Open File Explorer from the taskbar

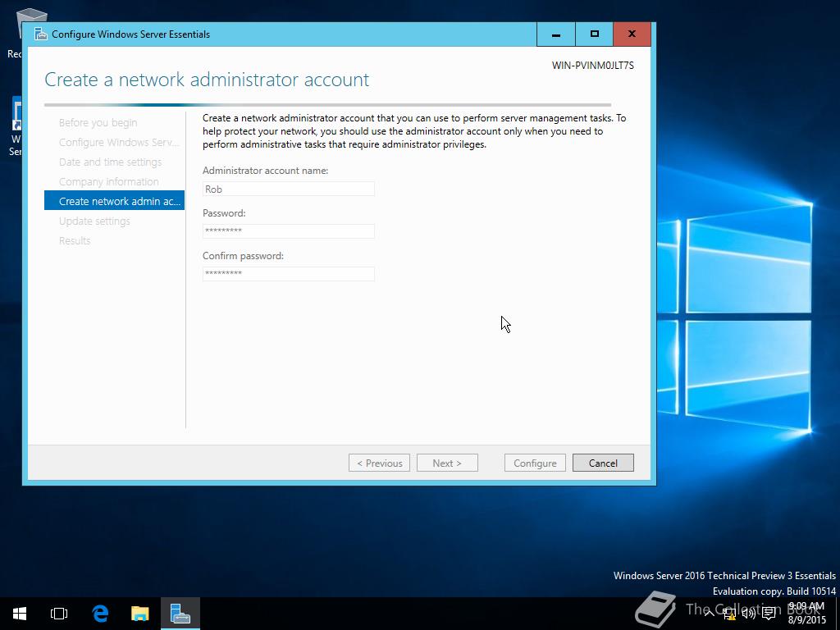(x=139, y=614)
